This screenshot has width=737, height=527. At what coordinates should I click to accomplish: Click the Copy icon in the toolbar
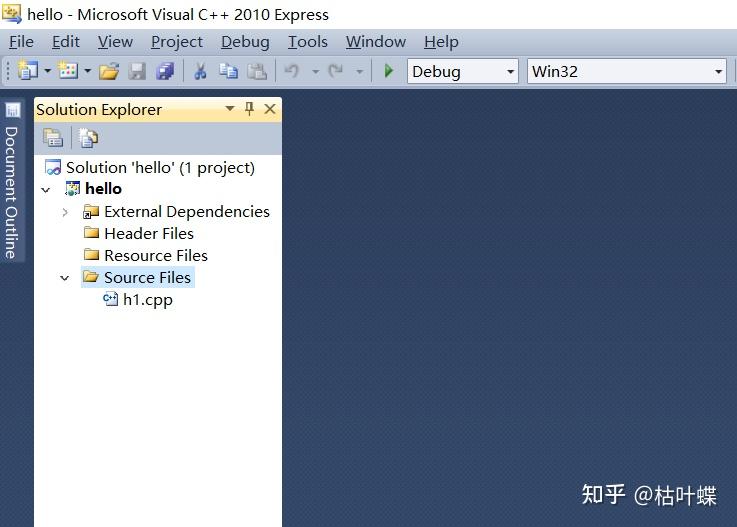click(228, 71)
